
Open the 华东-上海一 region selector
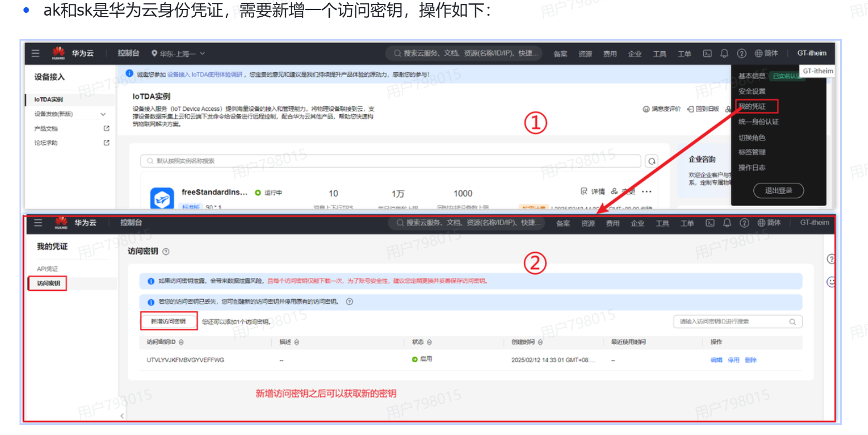tap(178, 53)
